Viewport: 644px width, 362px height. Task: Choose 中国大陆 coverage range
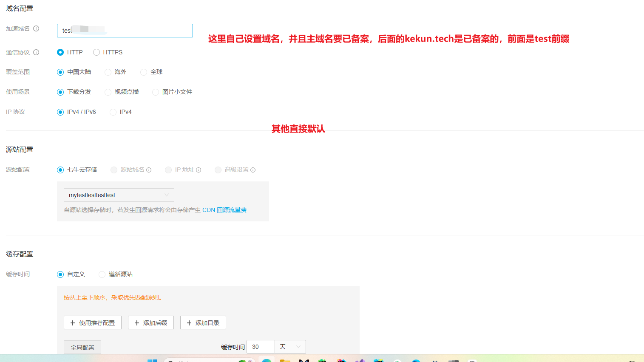(x=60, y=72)
